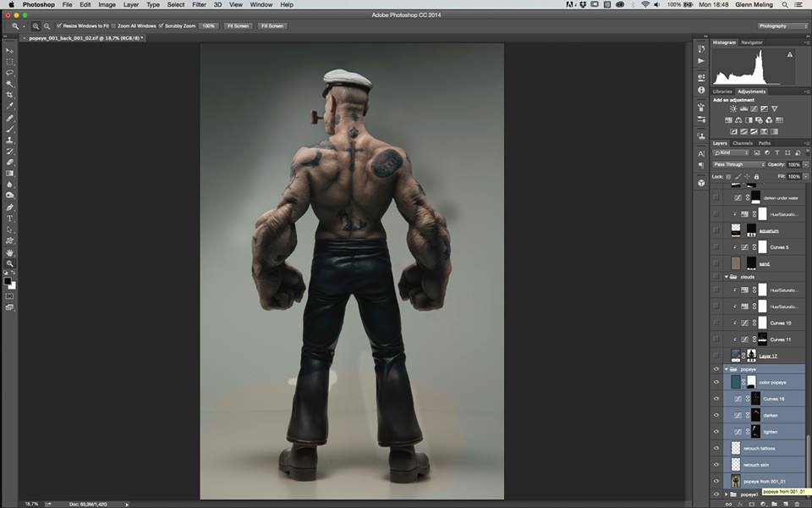Image resolution: width=812 pixels, height=508 pixels.
Task: Click the Fit Screen button
Action: [237, 26]
